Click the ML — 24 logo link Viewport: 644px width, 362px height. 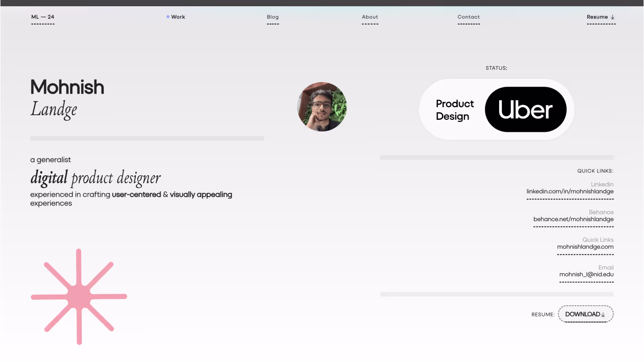tap(42, 17)
